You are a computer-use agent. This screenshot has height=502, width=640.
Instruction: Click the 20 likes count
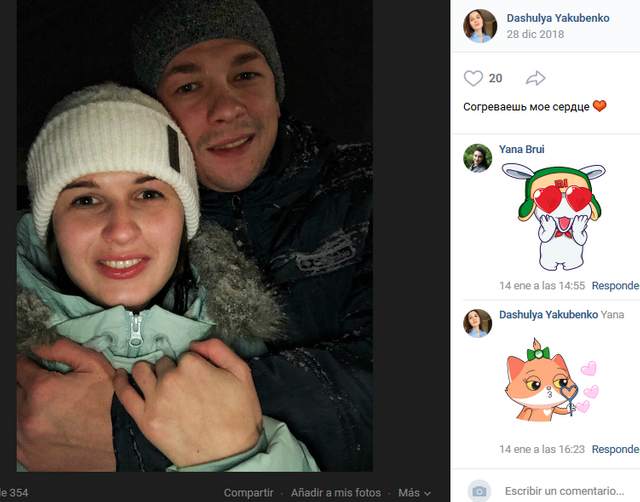pyautogui.click(x=496, y=78)
